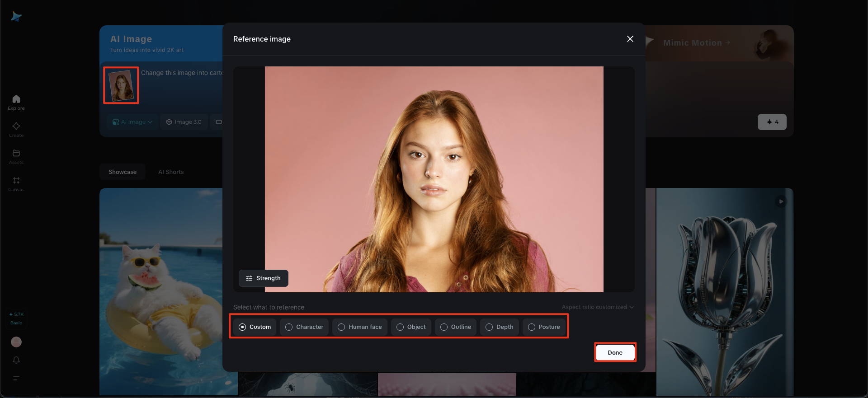Open the Create section in the sidebar
868x398 pixels.
[x=16, y=130]
